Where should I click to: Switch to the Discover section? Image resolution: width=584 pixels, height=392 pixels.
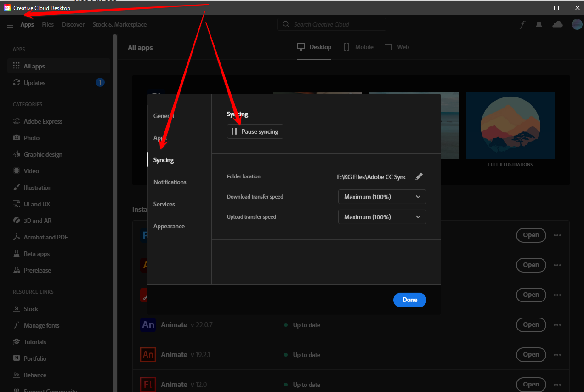pos(73,24)
